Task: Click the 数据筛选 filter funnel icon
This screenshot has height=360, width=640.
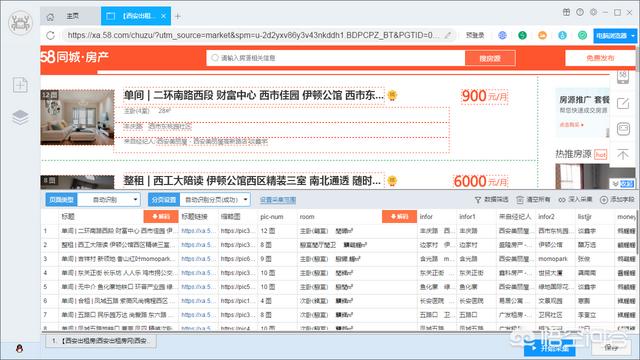Action: click(x=478, y=200)
